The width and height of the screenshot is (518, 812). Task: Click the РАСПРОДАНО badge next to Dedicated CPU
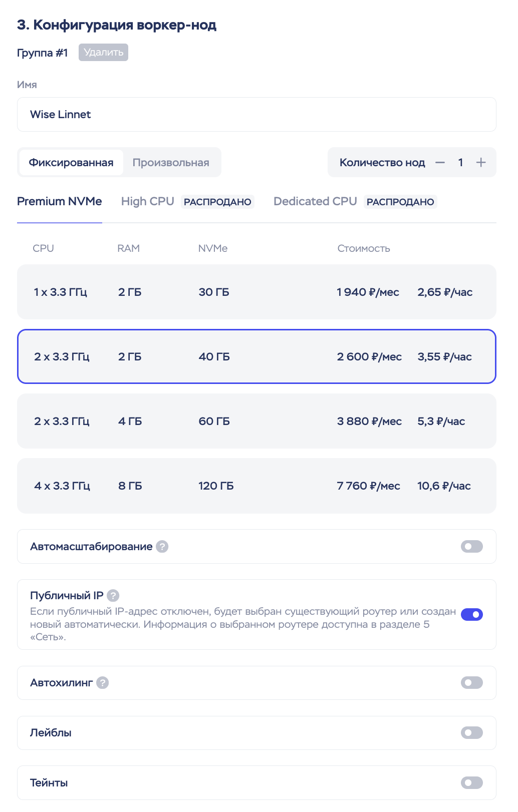pos(400,202)
